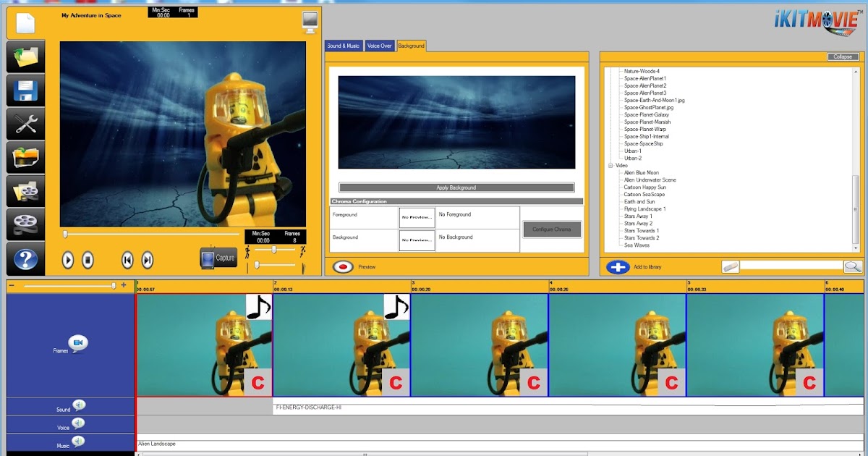The width and height of the screenshot is (868, 456).
Task: Open a project with the green-arrow folder icon
Action: (x=26, y=56)
